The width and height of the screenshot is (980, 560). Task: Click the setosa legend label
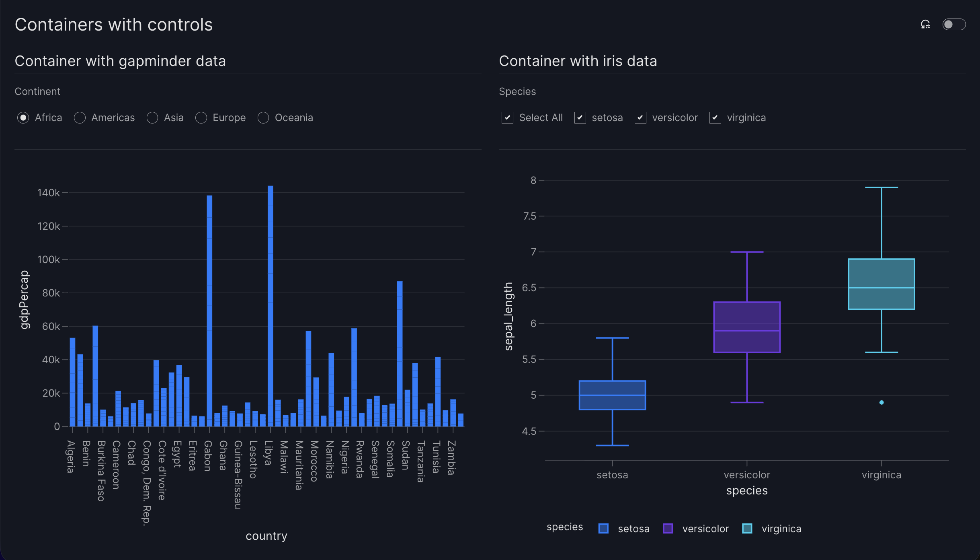pyautogui.click(x=634, y=529)
